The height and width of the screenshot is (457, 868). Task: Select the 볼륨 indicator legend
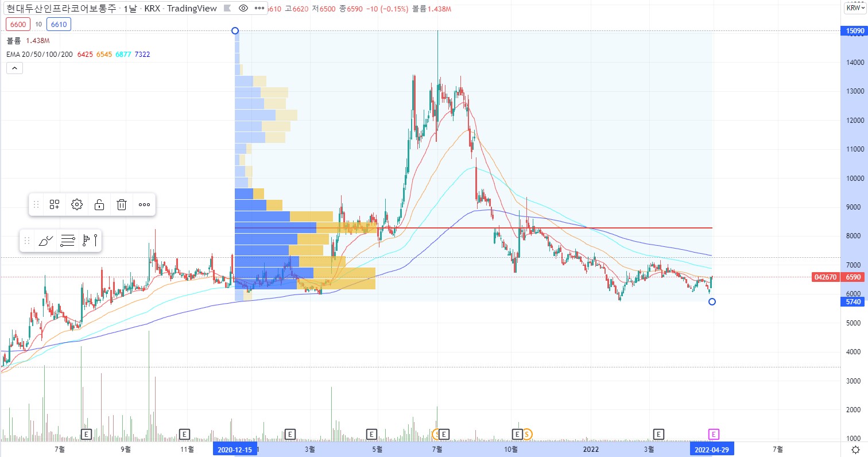pyautogui.click(x=14, y=41)
